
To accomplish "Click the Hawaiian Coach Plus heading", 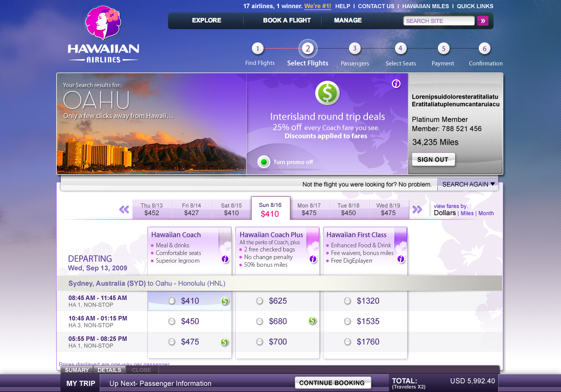I will pos(271,235).
